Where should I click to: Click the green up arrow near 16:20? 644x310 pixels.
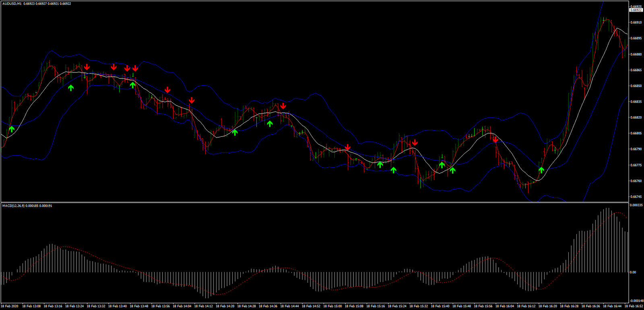point(541,170)
